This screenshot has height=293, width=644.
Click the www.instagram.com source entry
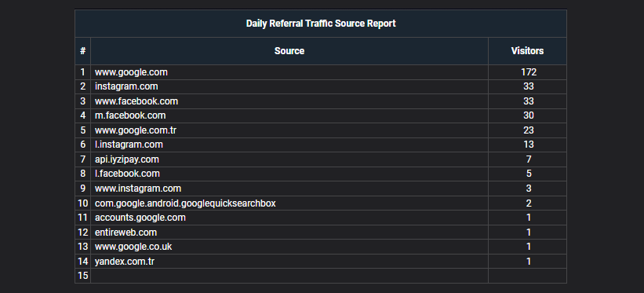coord(137,189)
